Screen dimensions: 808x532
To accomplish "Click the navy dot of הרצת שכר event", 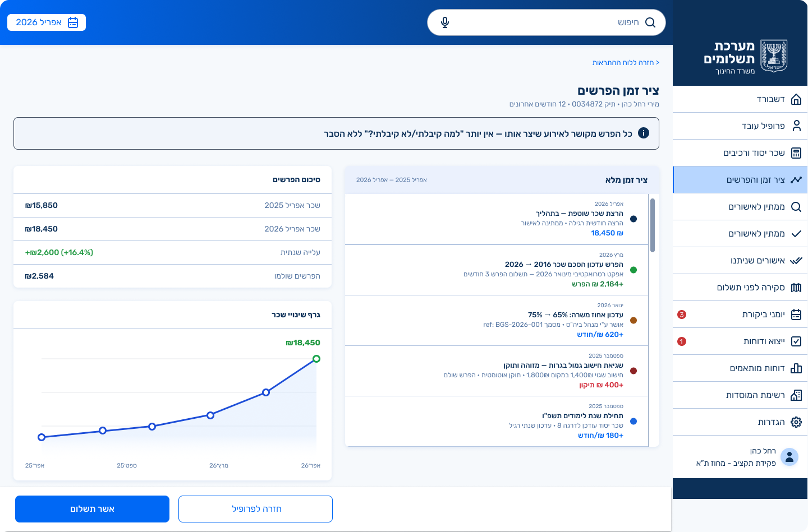I will pos(633,219).
